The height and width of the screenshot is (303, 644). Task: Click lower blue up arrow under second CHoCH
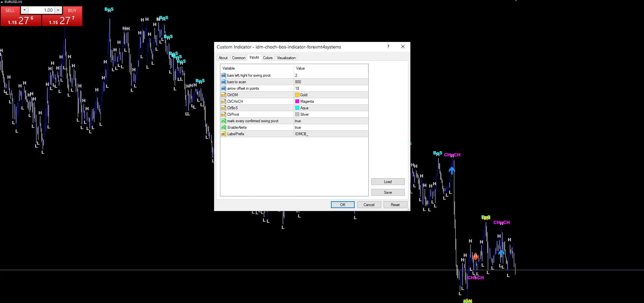(x=501, y=253)
